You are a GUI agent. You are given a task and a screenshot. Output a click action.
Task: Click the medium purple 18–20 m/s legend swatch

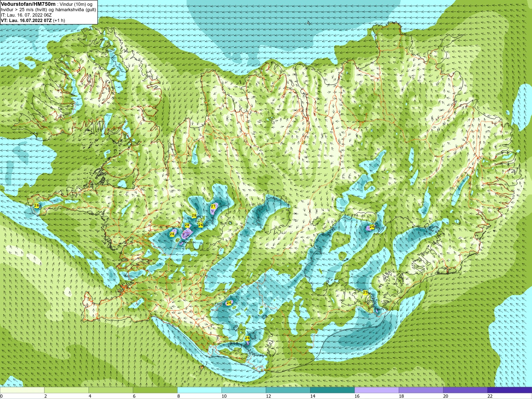tap(421, 390)
